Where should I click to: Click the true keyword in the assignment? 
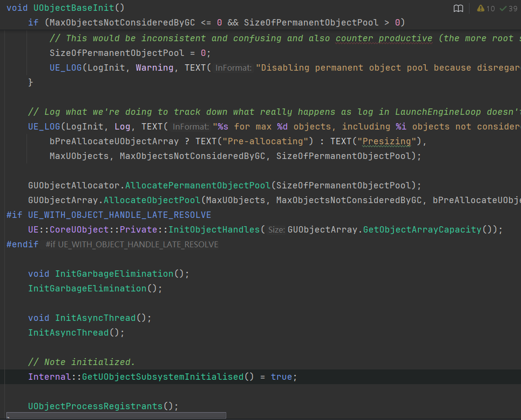point(281,377)
